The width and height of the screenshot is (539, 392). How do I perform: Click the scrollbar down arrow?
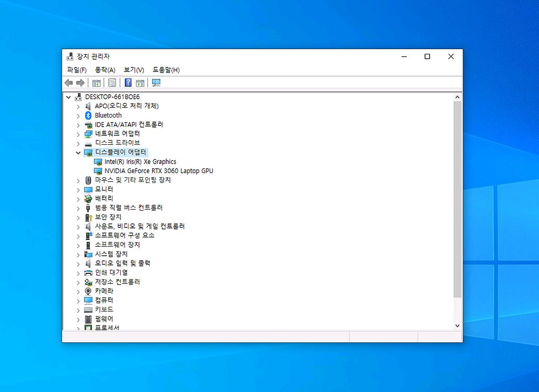coord(457,326)
